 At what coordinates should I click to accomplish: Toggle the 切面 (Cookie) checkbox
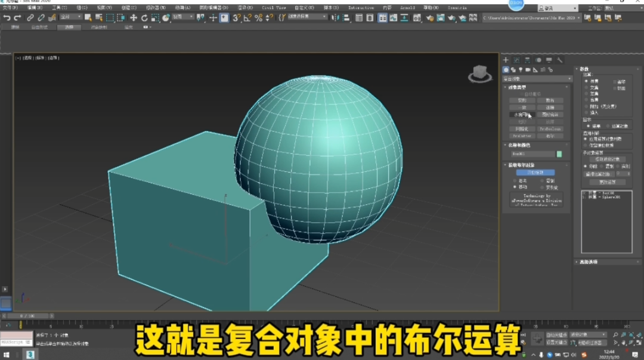coord(615,88)
